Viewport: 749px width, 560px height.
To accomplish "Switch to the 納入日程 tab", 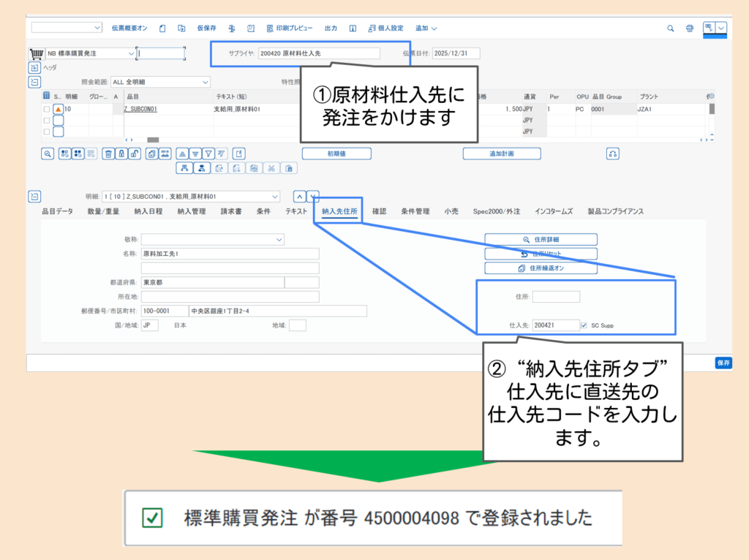I will [148, 211].
